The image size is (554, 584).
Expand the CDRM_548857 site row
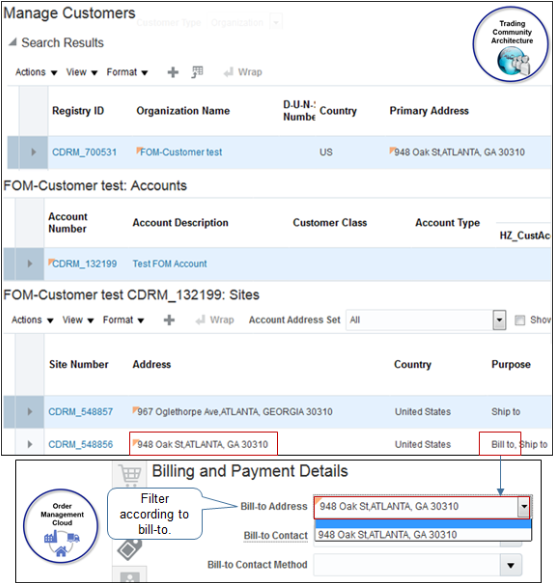(x=29, y=412)
